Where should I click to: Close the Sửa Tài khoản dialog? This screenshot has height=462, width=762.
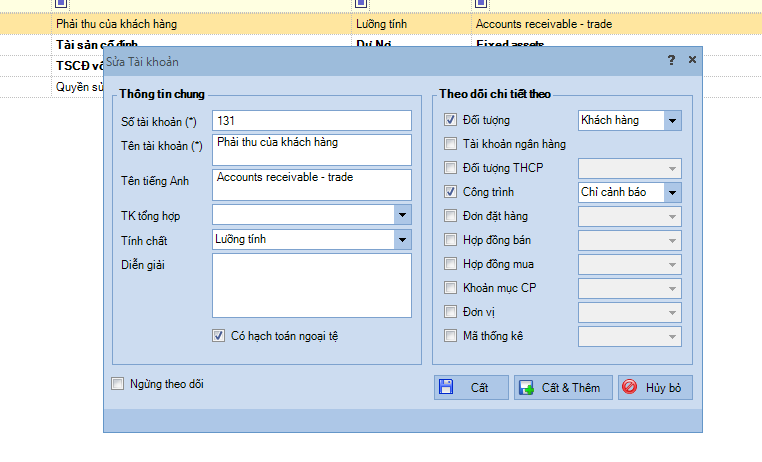(692, 60)
